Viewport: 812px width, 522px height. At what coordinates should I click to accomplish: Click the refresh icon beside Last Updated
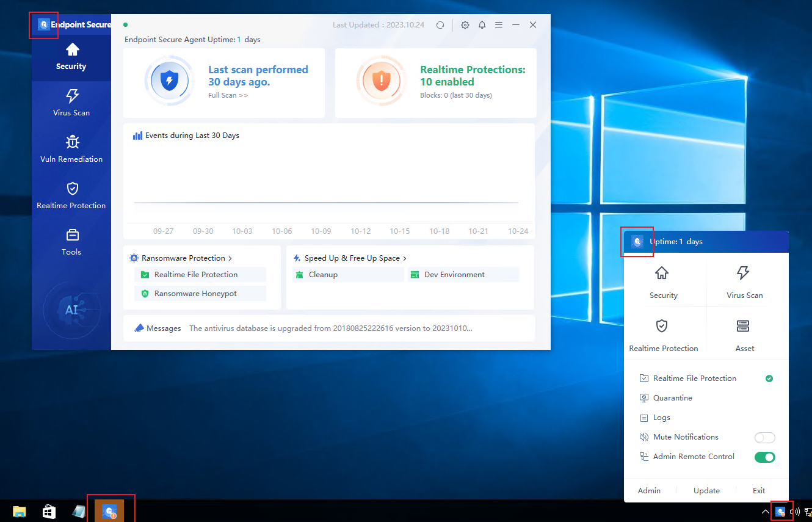440,25
